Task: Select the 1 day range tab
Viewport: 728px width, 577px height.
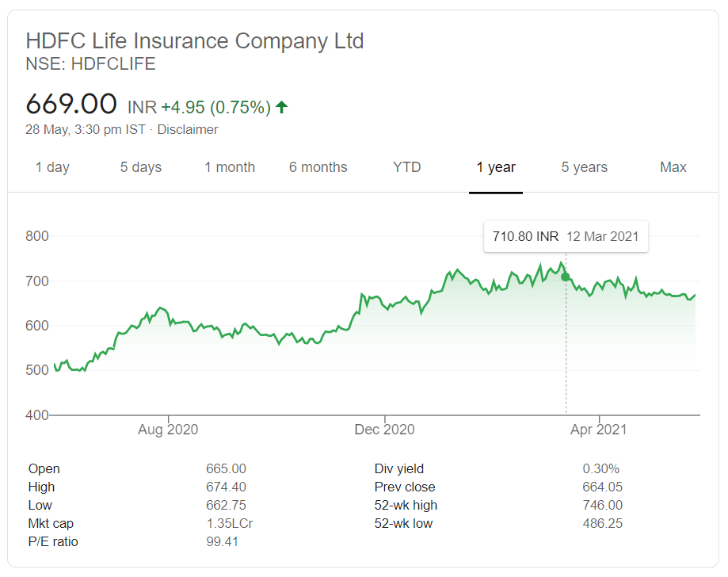Action: [x=52, y=167]
